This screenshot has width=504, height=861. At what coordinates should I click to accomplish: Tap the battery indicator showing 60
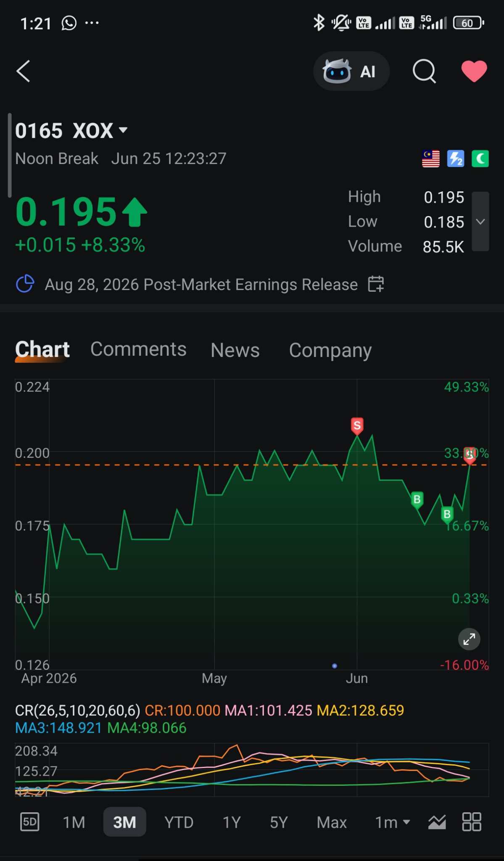(x=468, y=23)
